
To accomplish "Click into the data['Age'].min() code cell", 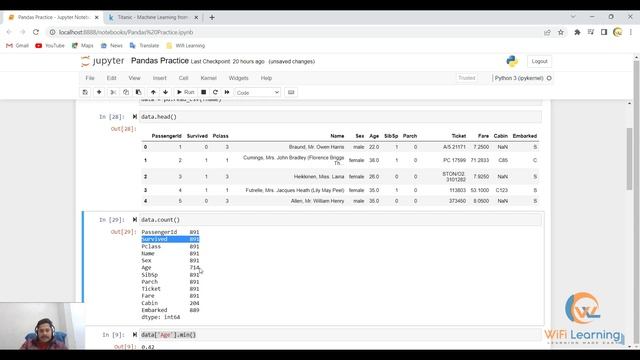I will 340,335.
